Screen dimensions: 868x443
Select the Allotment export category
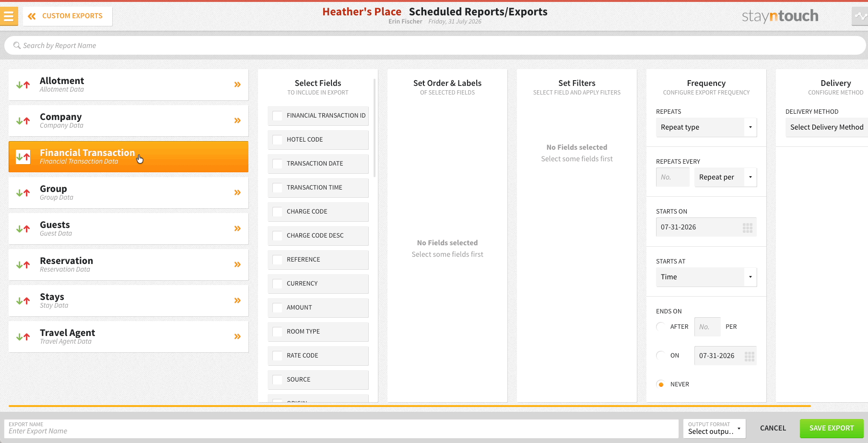(x=129, y=84)
